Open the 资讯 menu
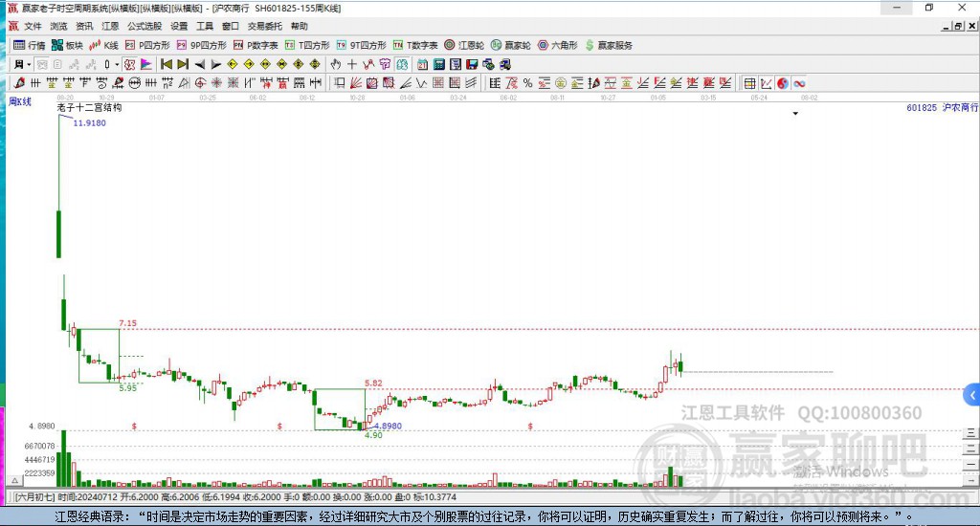 (84, 26)
